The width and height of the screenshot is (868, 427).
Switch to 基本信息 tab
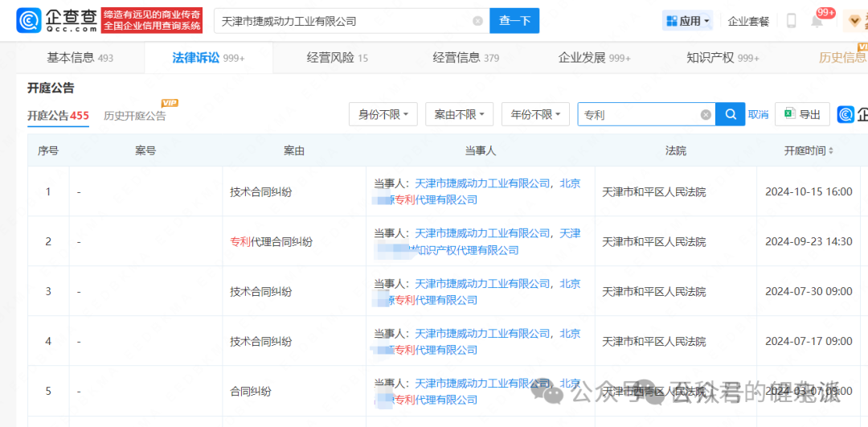(x=80, y=58)
